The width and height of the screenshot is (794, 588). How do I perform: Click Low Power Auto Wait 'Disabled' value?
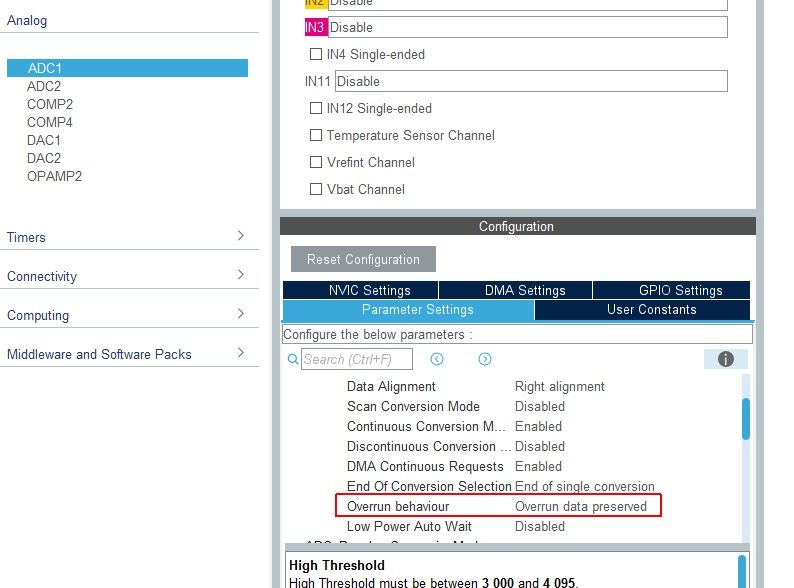[540, 526]
